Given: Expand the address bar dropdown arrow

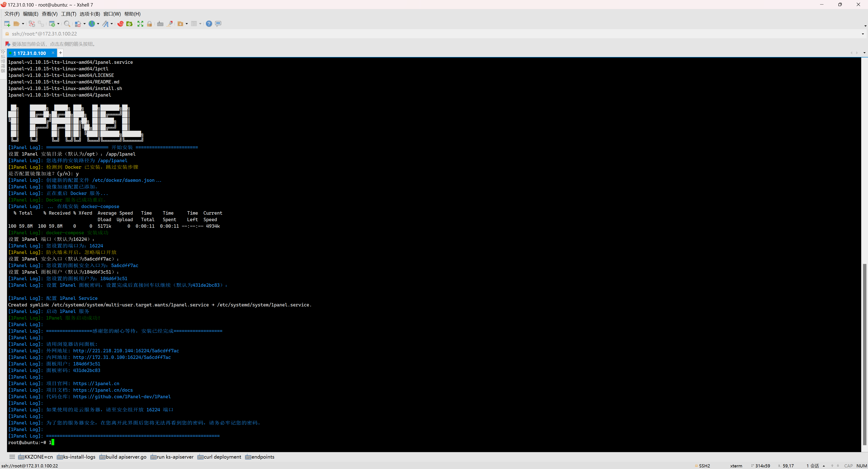Looking at the screenshot, I should [863, 34].
